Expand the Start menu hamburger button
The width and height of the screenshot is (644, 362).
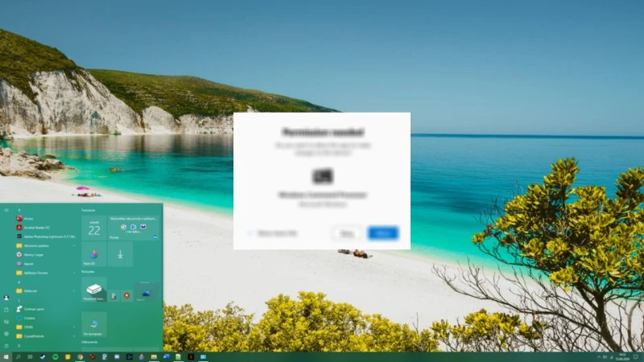coord(6,210)
